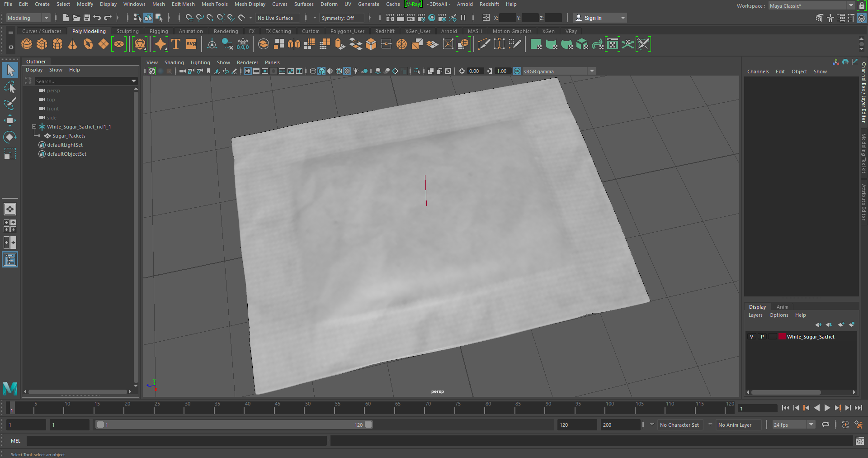Image resolution: width=868 pixels, height=458 pixels.
Task: Activate the Move tool in toolbox
Action: point(10,120)
